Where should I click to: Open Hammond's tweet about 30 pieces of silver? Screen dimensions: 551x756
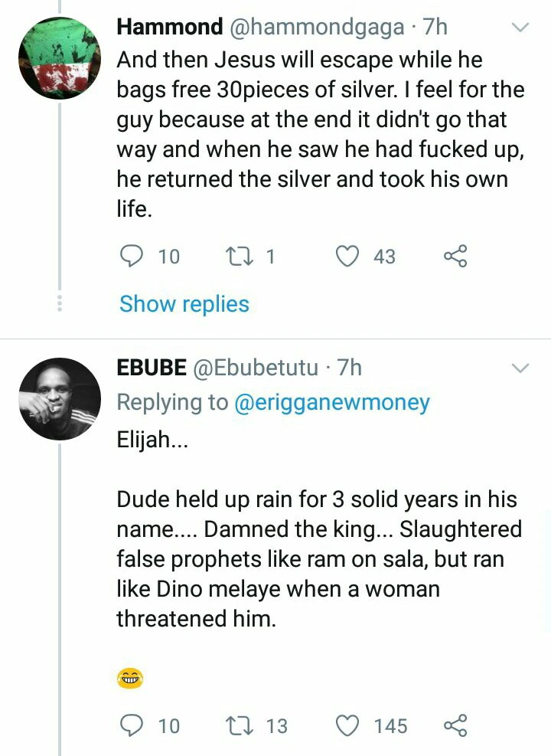coord(320,134)
